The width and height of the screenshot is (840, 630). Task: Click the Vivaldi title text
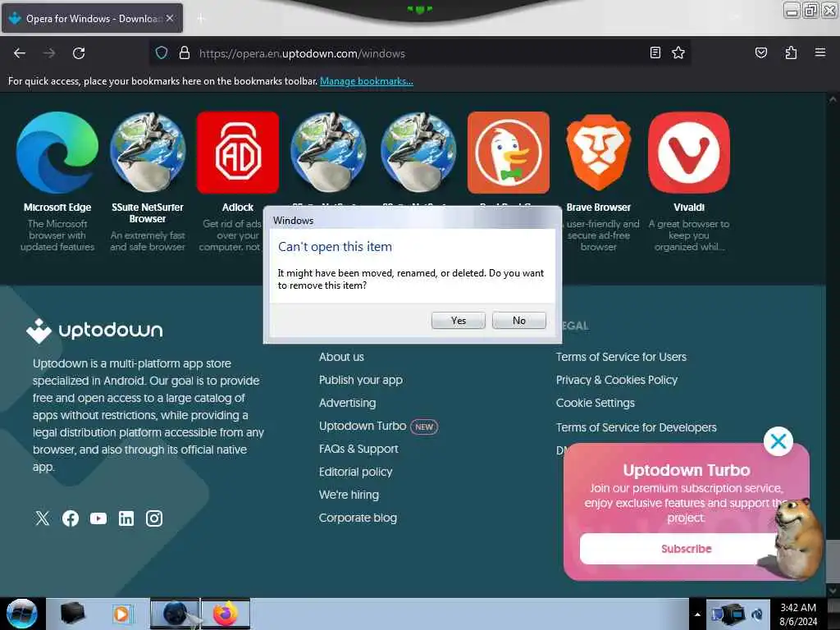[x=689, y=208]
